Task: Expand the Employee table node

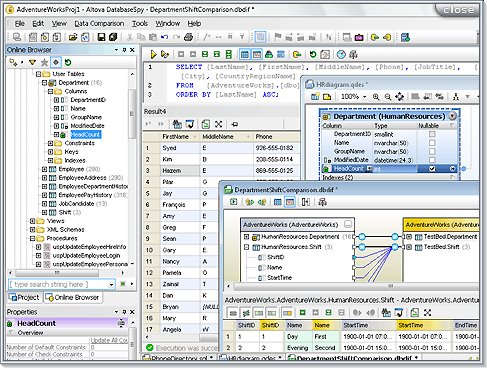Action: tap(44, 169)
